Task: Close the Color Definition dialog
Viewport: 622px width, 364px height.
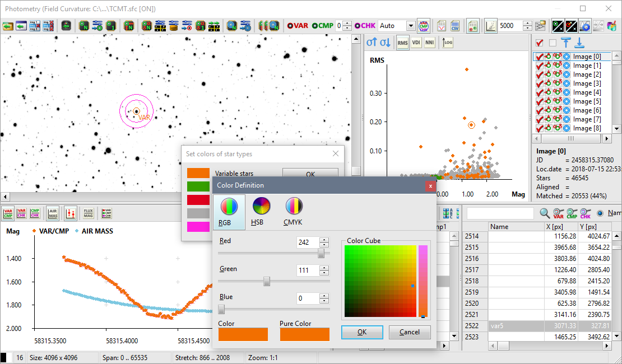Action: pyautogui.click(x=430, y=185)
